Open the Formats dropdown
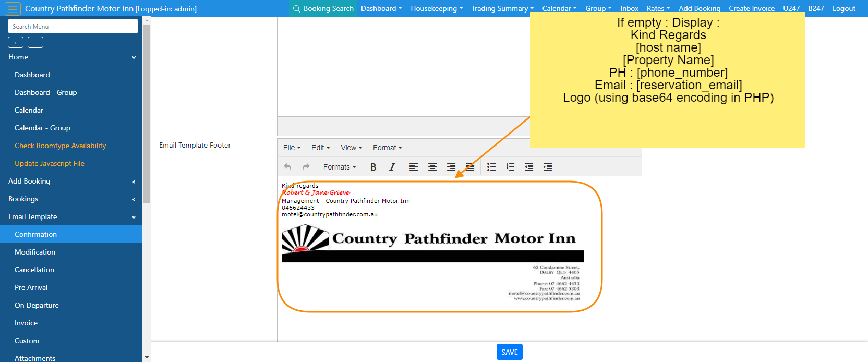The image size is (868, 362). (340, 167)
